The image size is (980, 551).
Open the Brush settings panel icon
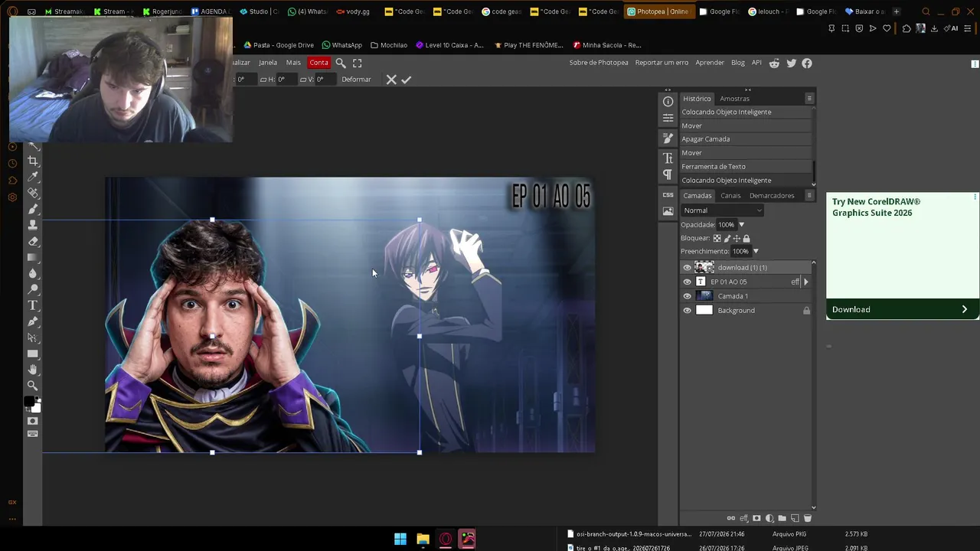point(668,138)
